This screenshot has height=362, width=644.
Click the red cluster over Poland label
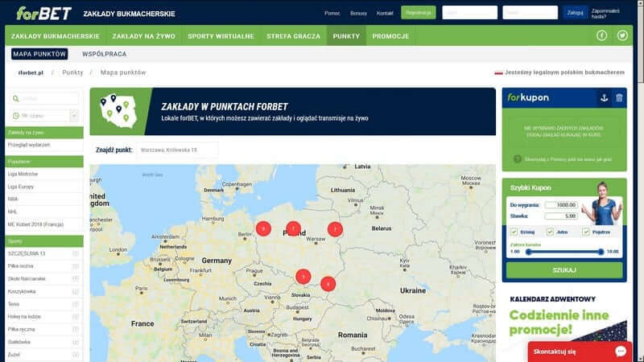293,228
